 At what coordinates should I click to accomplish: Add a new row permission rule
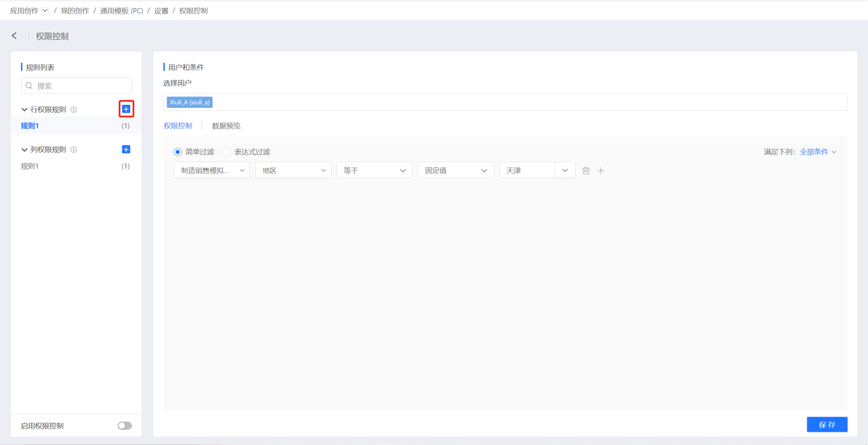tap(126, 109)
